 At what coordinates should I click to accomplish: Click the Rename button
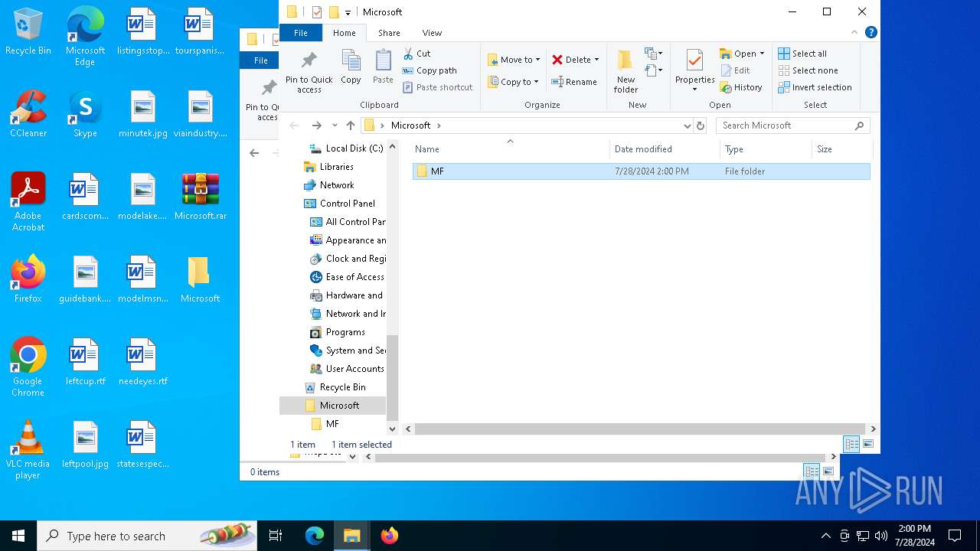pos(573,82)
